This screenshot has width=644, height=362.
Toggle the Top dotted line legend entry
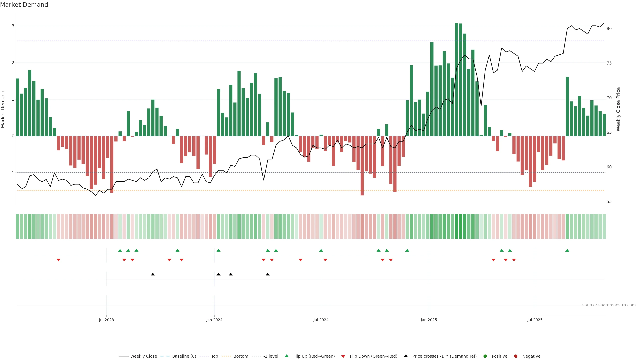click(214, 356)
